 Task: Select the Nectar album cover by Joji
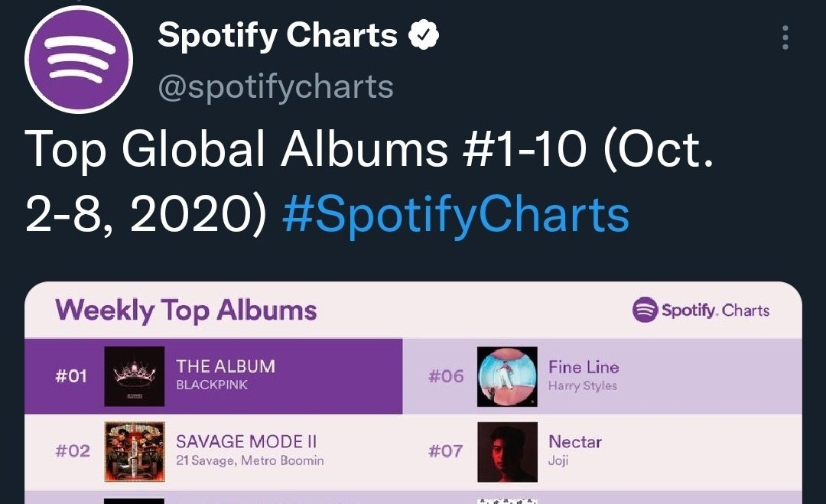(507, 451)
